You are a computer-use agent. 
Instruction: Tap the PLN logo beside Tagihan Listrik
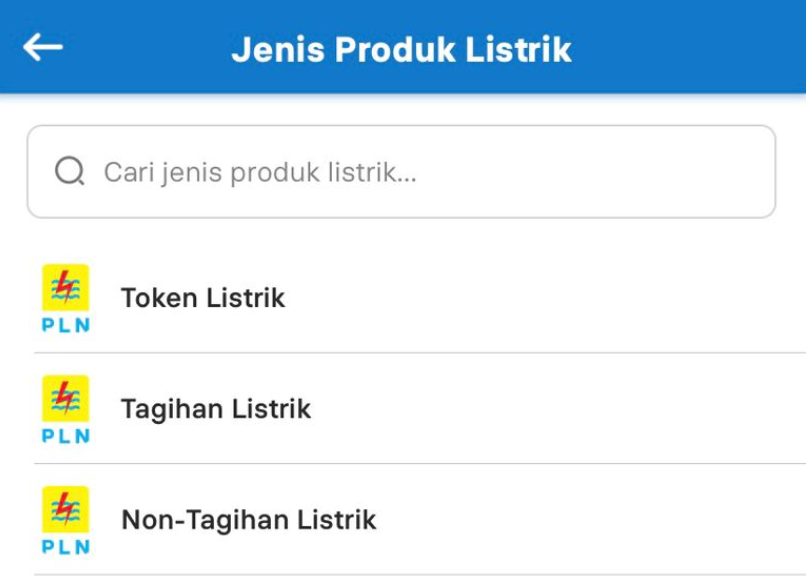(66, 409)
